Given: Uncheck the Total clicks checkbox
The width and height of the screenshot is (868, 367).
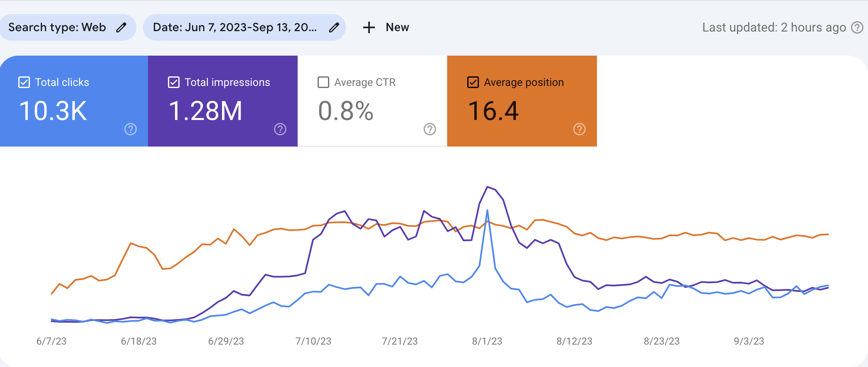Looking at the screenshot, I should (x=24, y=82).
